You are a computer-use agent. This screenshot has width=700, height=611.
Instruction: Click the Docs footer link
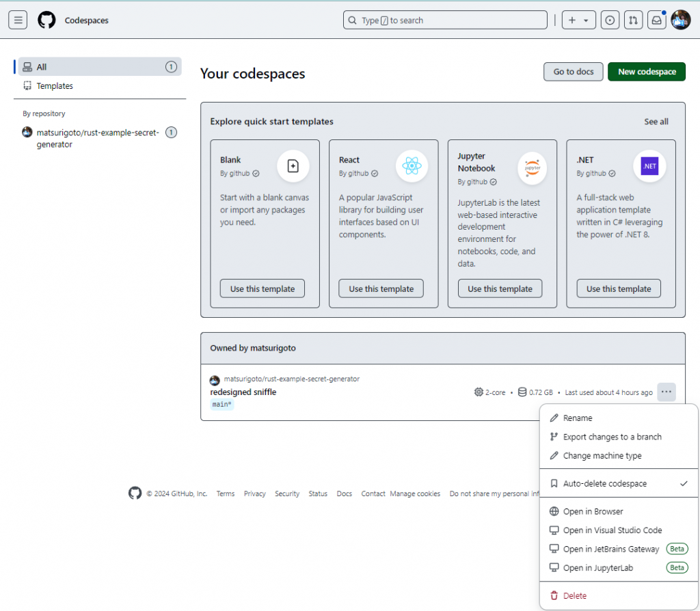click(345, 493)
